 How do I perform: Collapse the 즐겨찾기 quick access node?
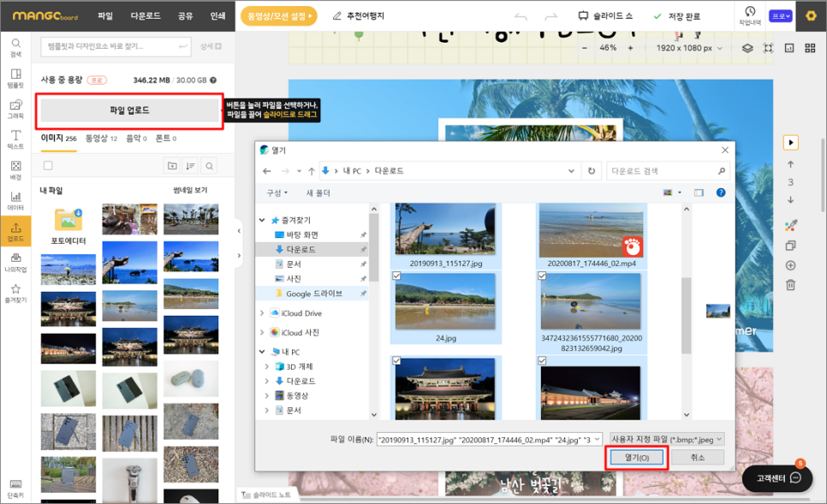[262, 220]
